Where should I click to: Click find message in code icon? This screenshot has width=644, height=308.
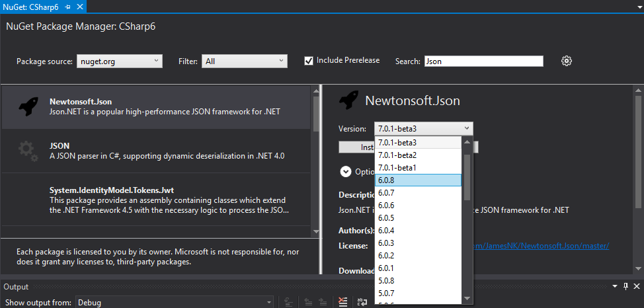pos(289,302)
